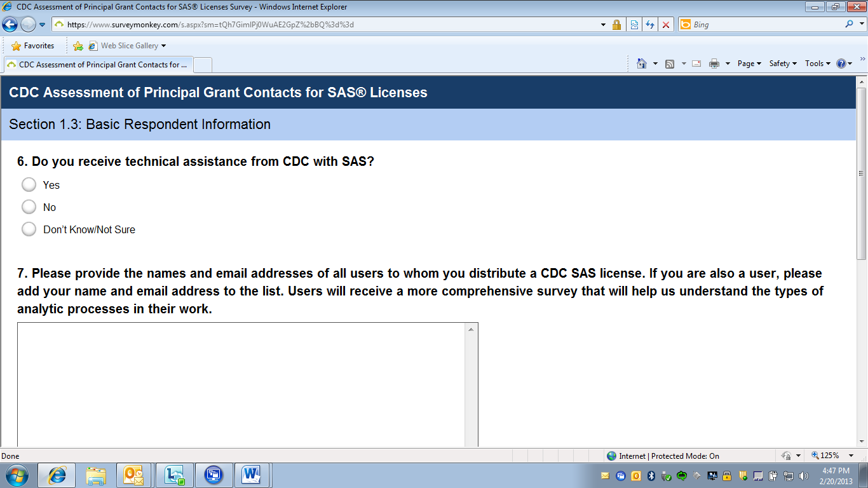The width and height of the screenshot is (868, 488).
Task: Select the CDC Assessment browser tab
Action: 98,65
